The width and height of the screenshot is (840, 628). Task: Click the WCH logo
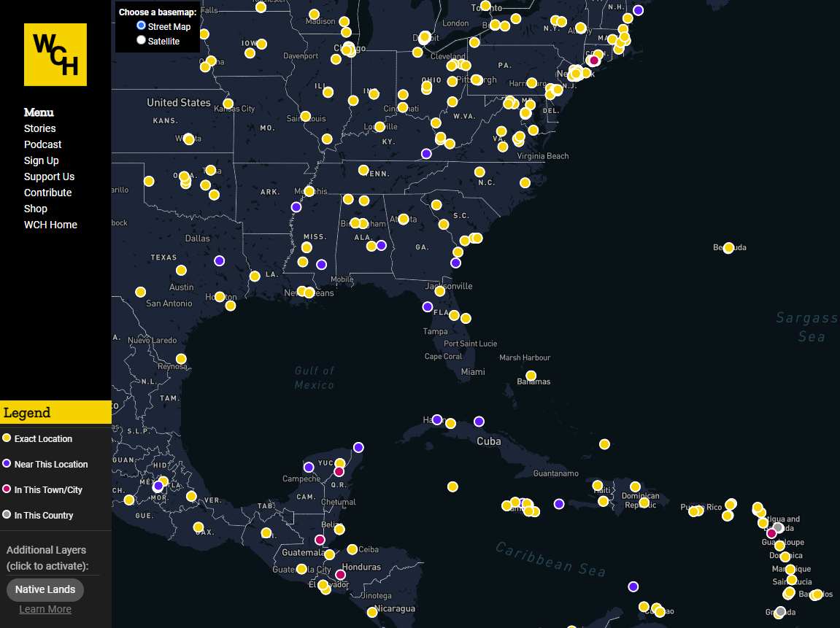pyautogui.click(x=55, y=54)
